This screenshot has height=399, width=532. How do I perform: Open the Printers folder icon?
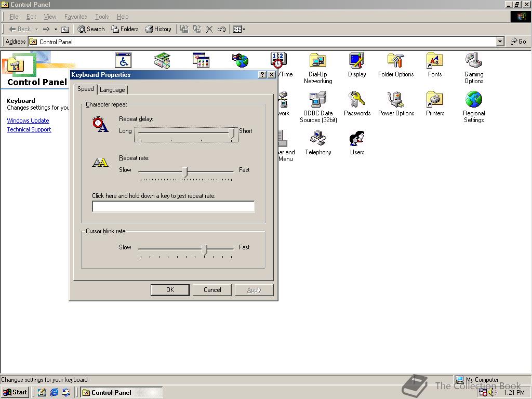435,99
